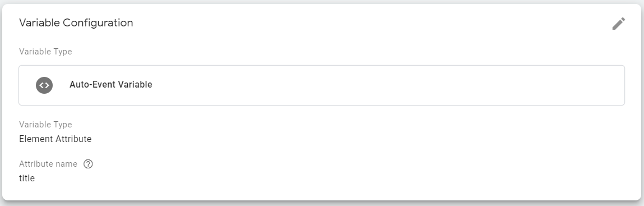Select the Element Attribute value
Screen dimensions: 644x206
55,139
